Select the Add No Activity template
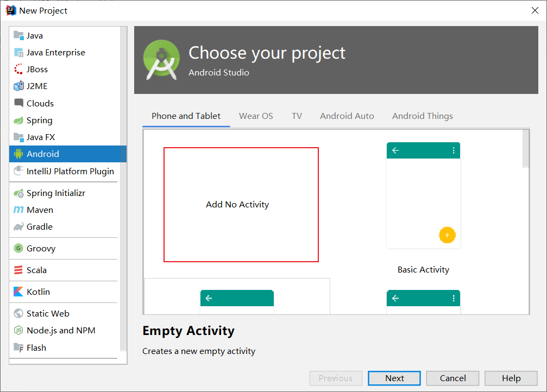The image size is (547, 392). (241, 204)
